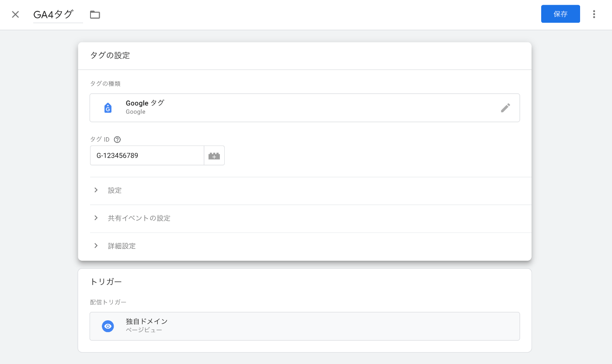The height and width of the screenshot is (364, 612).
Task: Click the Google タグ type icon
Action: click(108, 107)
